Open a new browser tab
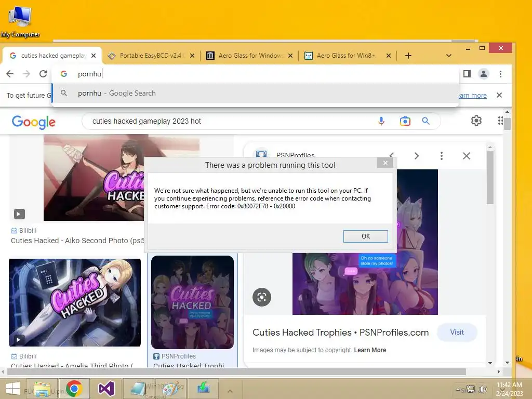Screen dimensions: 532x399 tap(408, 56)
